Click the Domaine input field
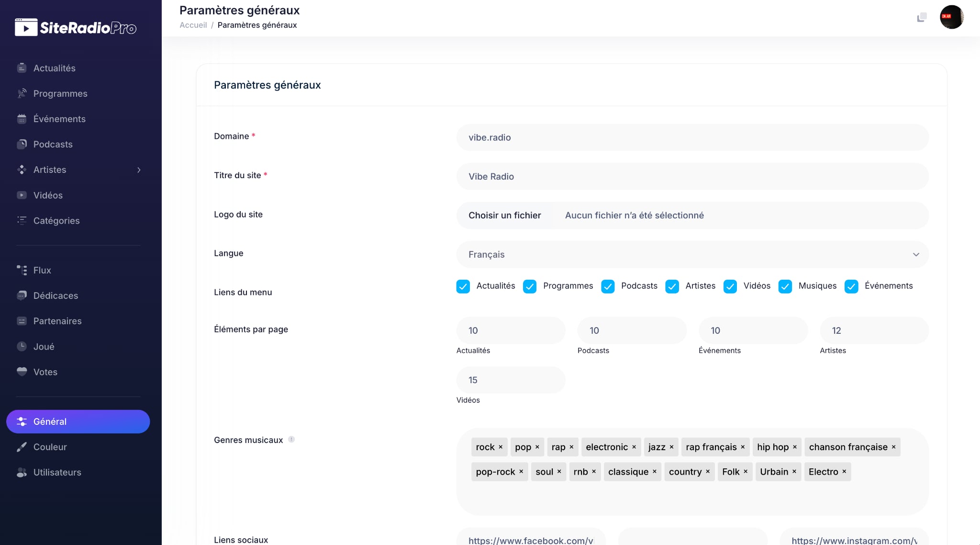Image resolution: width=980 pixels, height=545 pixels. 692,137
